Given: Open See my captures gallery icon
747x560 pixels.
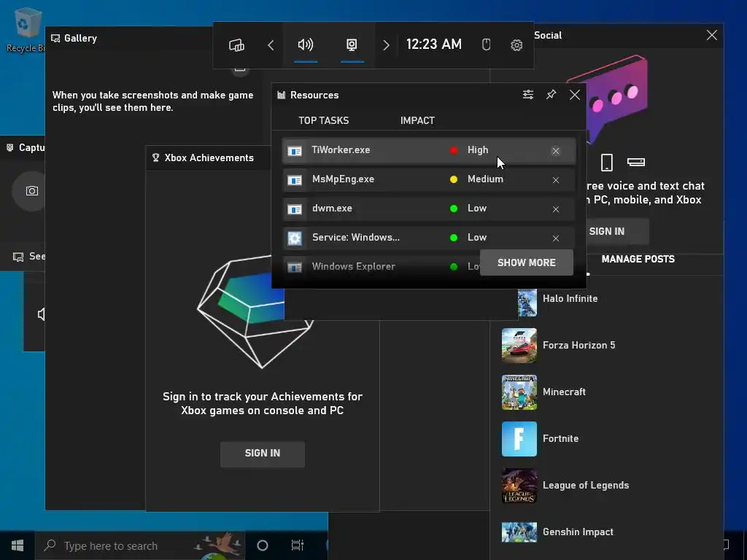Looking at the screenshot, I should tap(18, 257).
